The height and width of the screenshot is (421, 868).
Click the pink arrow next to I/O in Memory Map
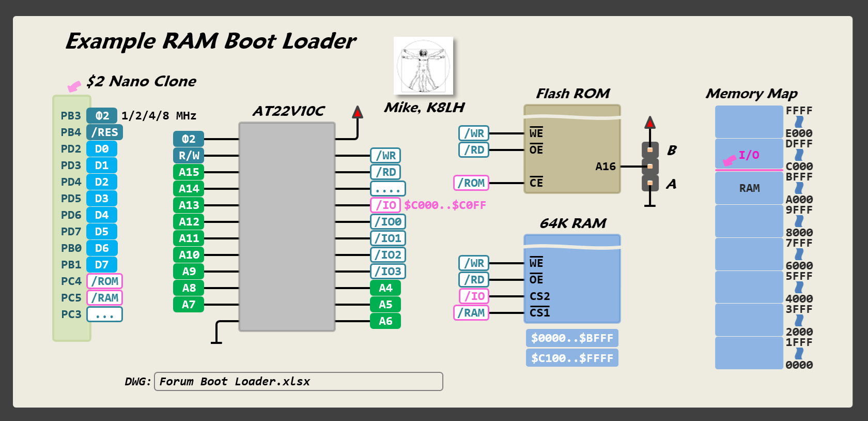pyautogui.click(x=729, y=160)
